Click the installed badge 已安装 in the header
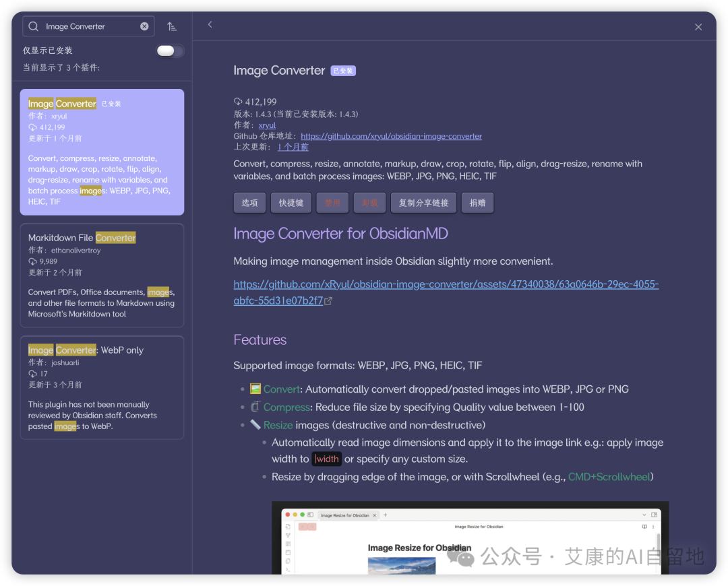Viewport: 728px width, 586px height. tap(343, 71)
